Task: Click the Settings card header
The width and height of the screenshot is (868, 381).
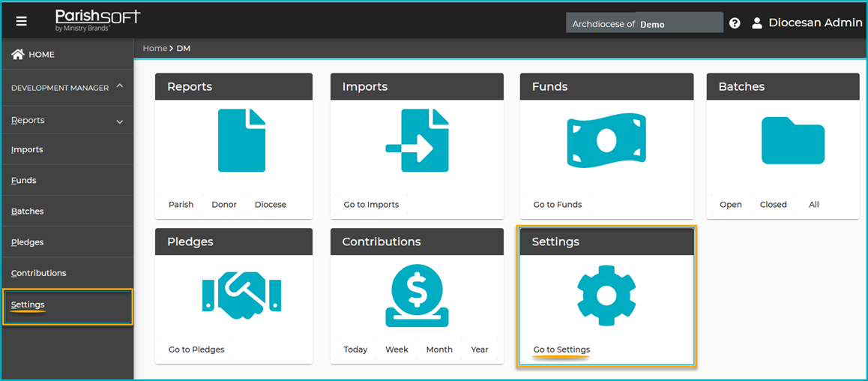Action: pyautogui.click(x=606, y=242)
